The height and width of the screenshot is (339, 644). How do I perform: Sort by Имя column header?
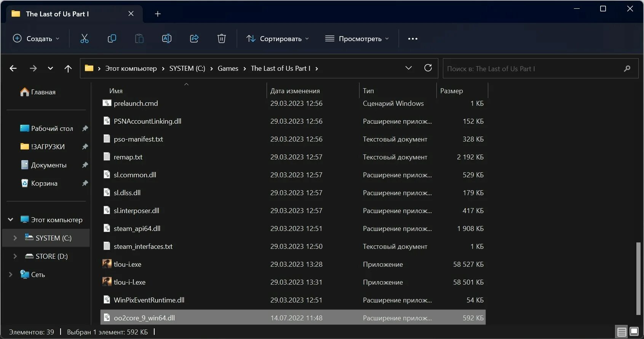pos(116,91)
